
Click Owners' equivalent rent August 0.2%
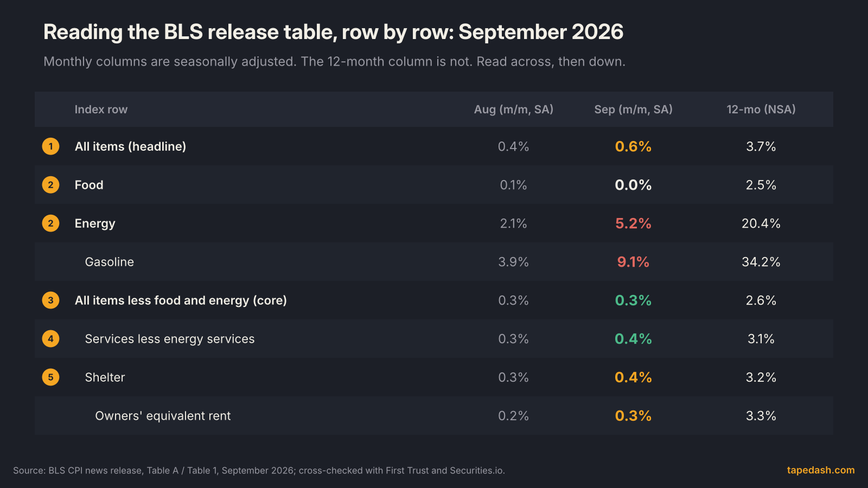514,416
